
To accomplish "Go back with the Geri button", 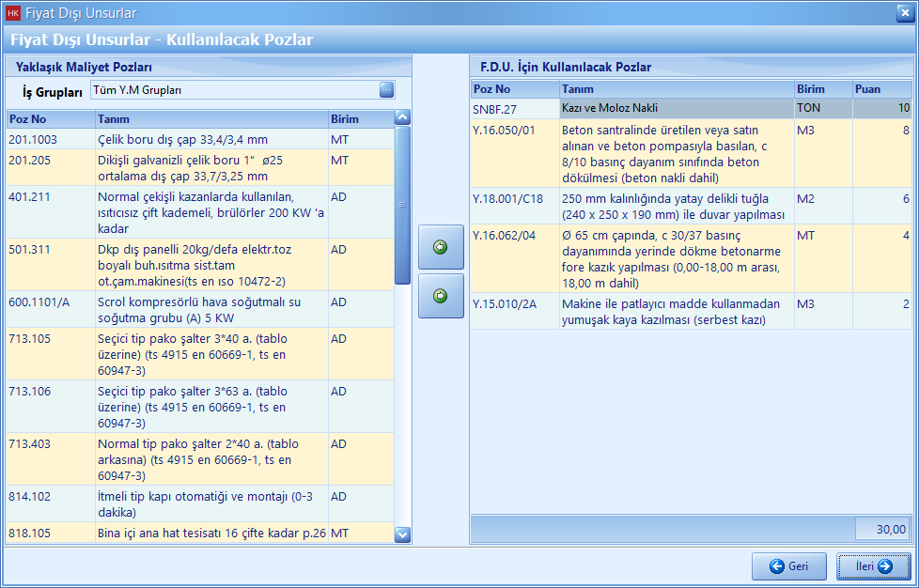I will click(789, 566).
